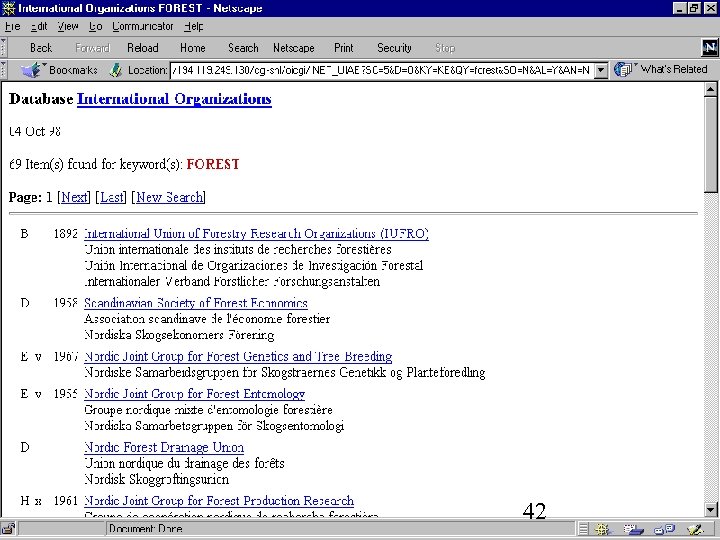Click the Stop toolbar button
This screenshot has width=720, height=540.
[444, 48]
